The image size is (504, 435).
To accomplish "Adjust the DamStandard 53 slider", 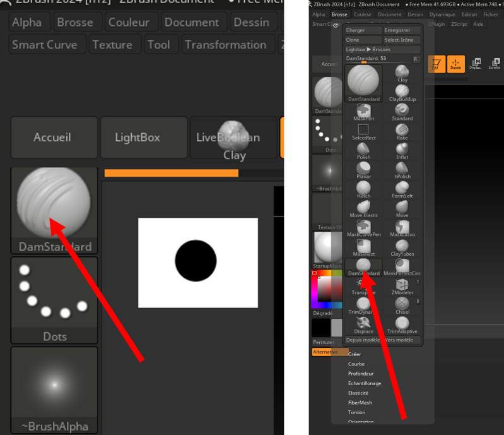I will pos(377,59).
